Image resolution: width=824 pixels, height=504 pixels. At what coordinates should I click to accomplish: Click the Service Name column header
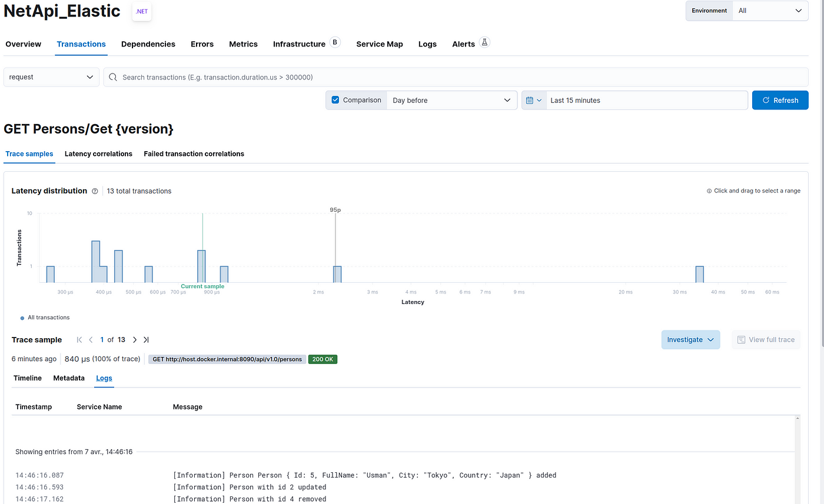tap(99, 407)
